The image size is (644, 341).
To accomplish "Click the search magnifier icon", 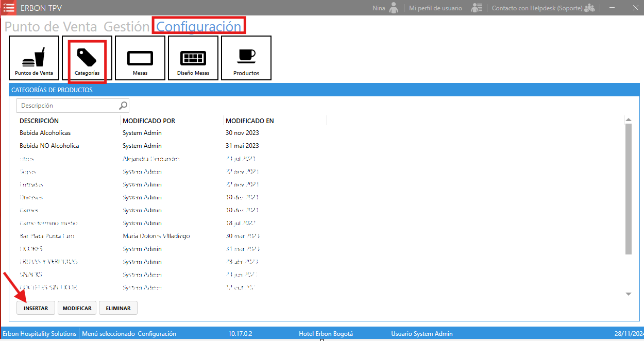I will [x=123, y=106].
